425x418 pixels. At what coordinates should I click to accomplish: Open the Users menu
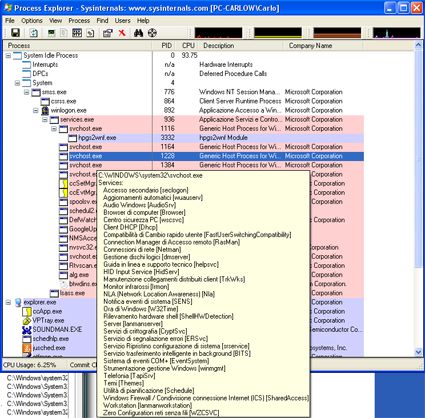(122, 21)
